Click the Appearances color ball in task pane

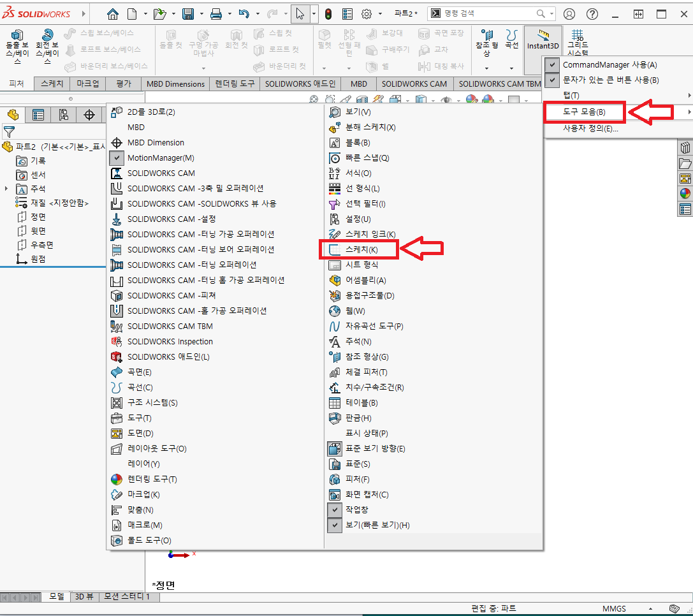point(685,193)
